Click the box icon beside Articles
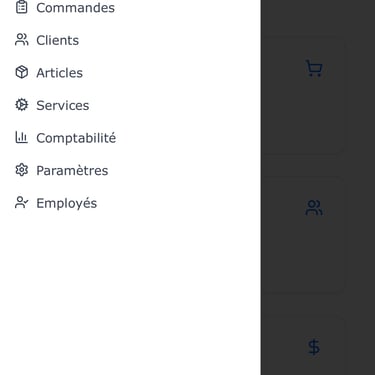Image resolution: width=375 pixels, height=375 pixels. pyautogui.click(x=22, y=72)
